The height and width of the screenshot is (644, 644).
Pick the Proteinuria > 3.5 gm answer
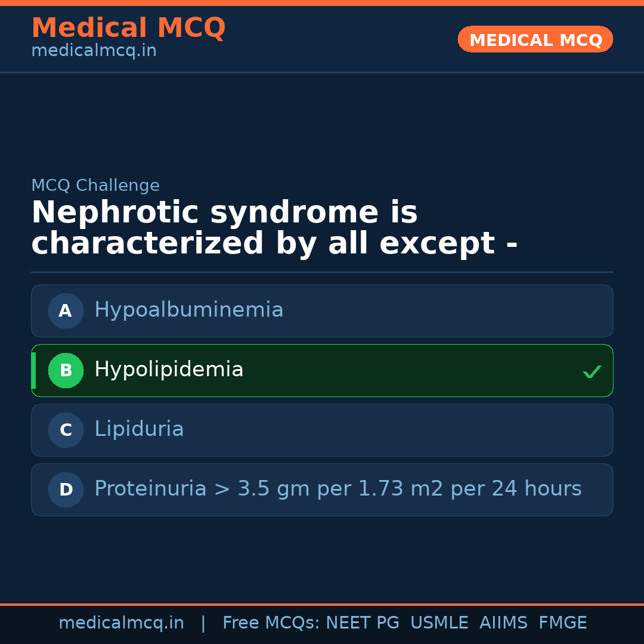(x=338, y=489)
